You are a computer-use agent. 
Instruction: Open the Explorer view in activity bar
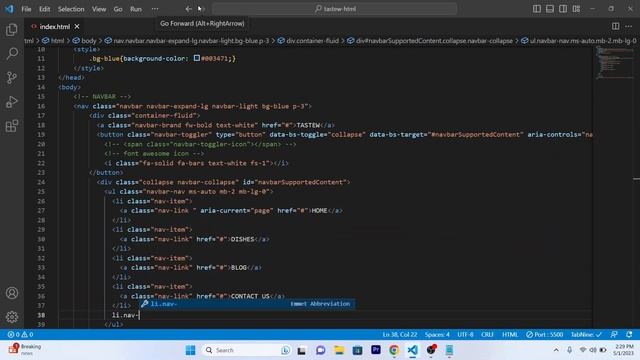(12, 30)
